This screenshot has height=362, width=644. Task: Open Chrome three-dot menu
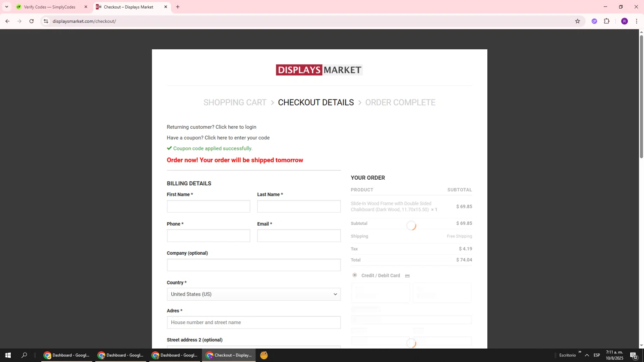(636, 21)
